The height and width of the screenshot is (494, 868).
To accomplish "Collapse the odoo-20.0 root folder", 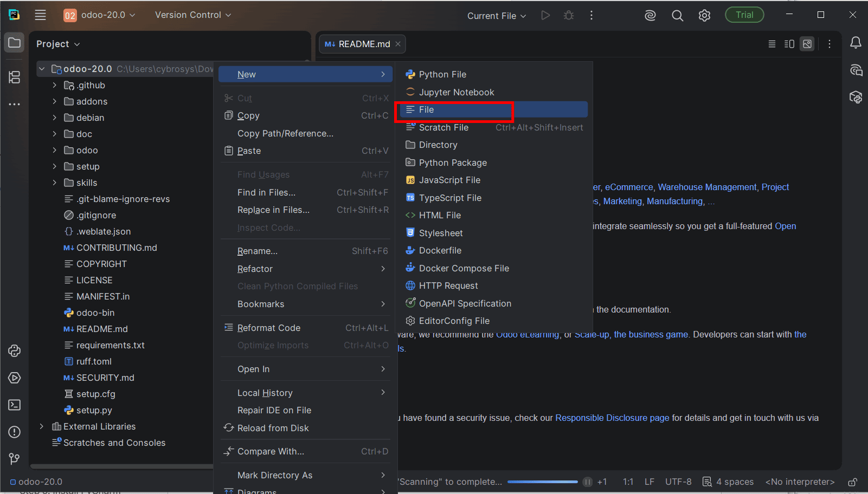I will (x=42, y=69).
